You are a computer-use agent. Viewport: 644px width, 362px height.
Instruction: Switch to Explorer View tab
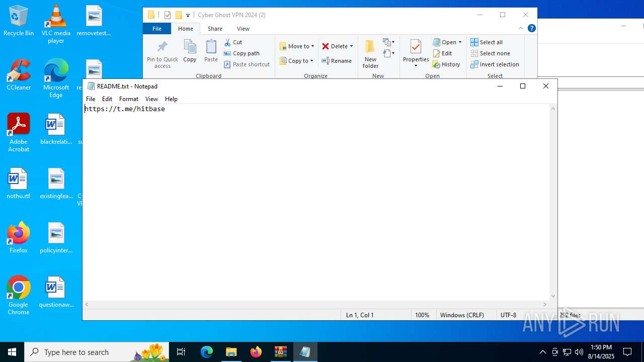click(243, 29)
